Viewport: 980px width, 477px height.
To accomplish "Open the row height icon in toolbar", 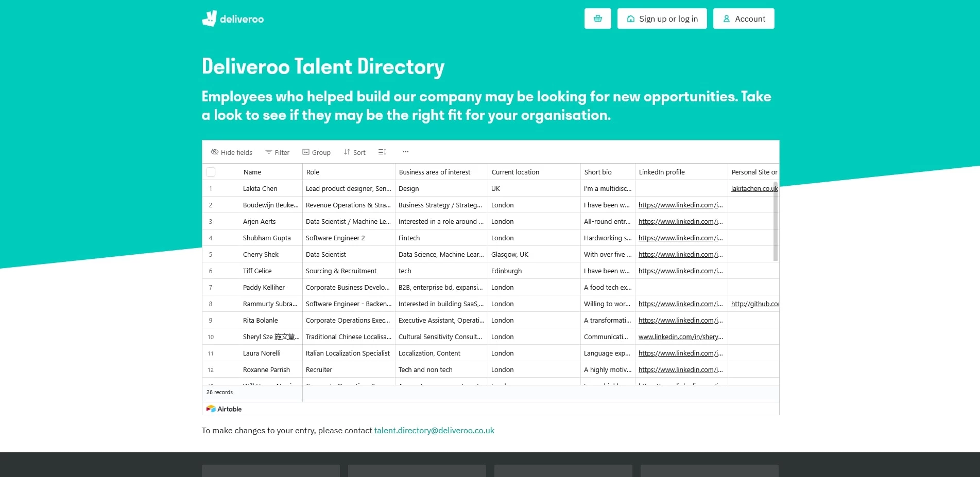I will 382,152.
